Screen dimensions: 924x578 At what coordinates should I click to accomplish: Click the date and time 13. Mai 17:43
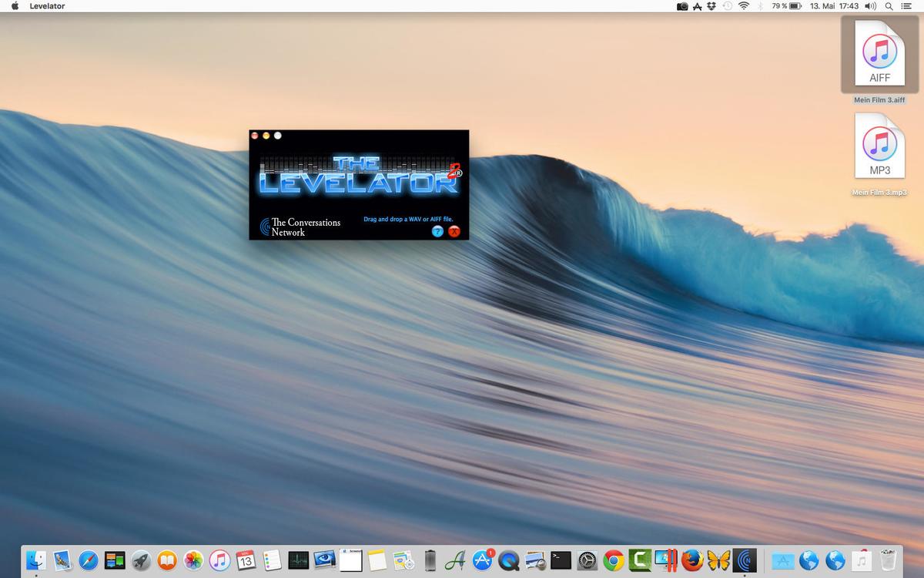834,6
